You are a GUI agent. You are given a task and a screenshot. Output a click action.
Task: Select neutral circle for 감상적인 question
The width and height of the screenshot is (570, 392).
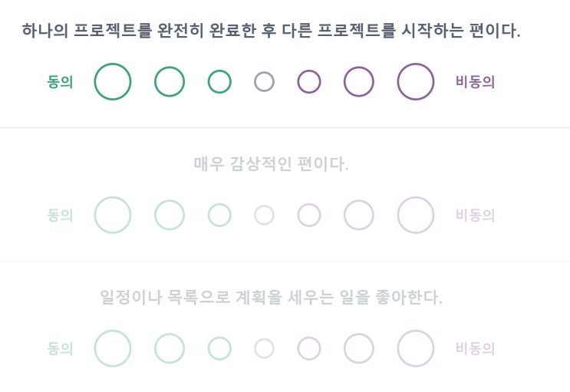tap(264, 215)
